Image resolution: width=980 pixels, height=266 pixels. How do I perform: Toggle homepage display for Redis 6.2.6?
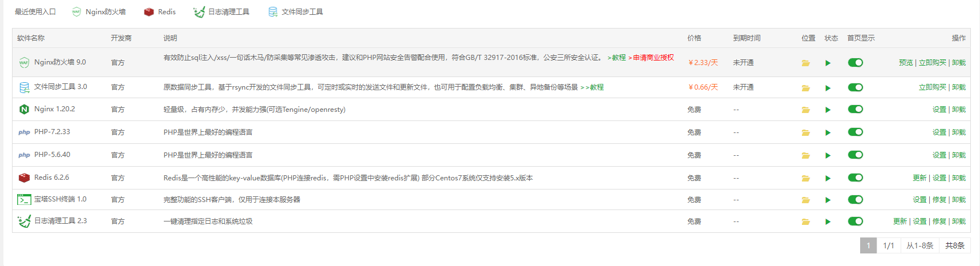855,178
